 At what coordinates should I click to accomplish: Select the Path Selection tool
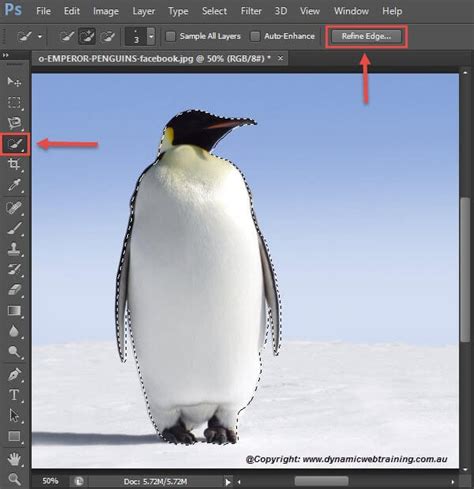tap(14, 416)
